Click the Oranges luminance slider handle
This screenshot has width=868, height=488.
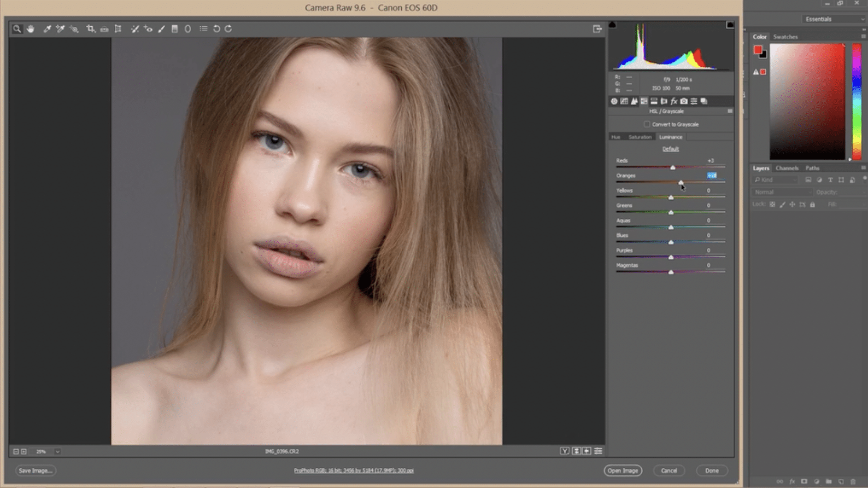pos(681,182)
